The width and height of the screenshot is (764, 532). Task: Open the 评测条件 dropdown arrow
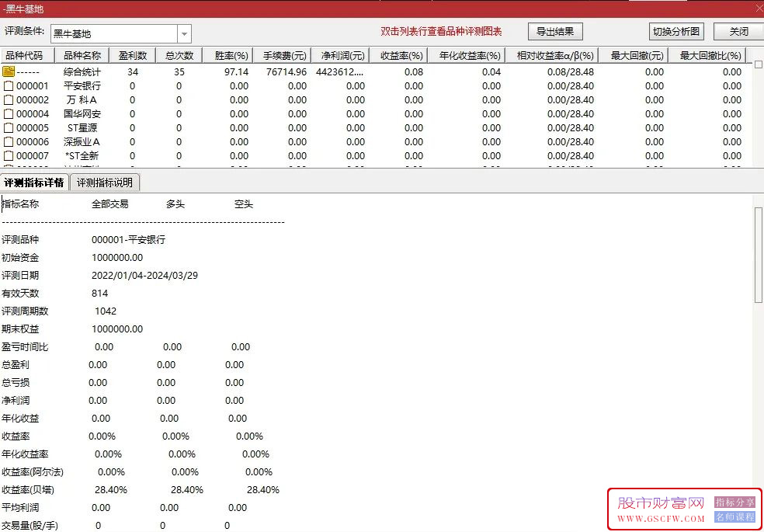(x=184, y=34)
